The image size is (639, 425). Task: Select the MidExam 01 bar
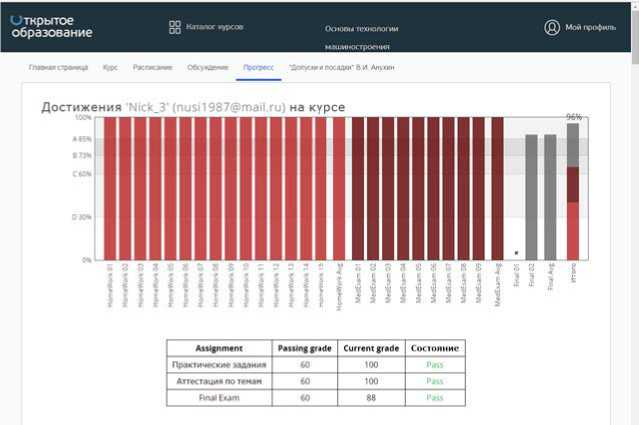[358, 188]
